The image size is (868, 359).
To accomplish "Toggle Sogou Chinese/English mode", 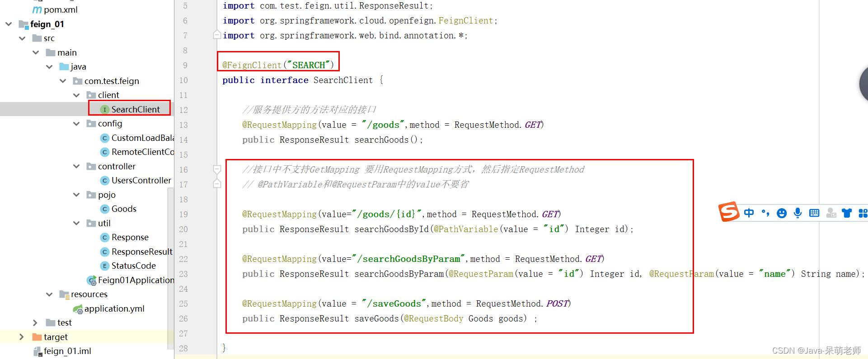I will (x=749, y=213).
